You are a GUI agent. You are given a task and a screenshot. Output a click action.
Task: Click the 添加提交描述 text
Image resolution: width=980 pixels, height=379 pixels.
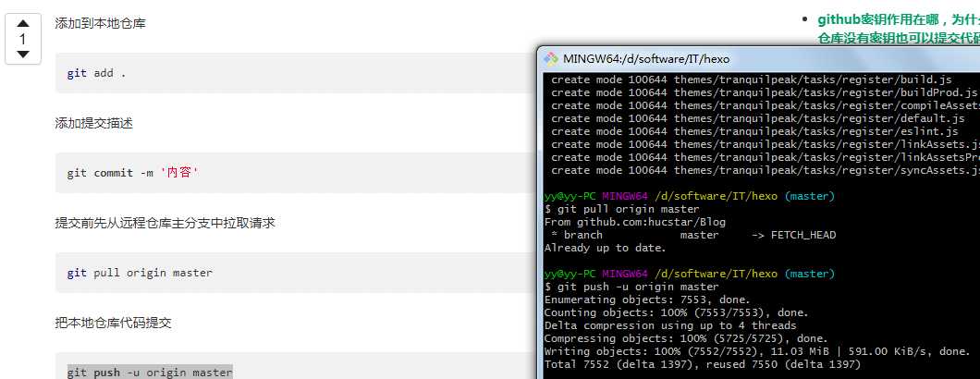(93, 123)
